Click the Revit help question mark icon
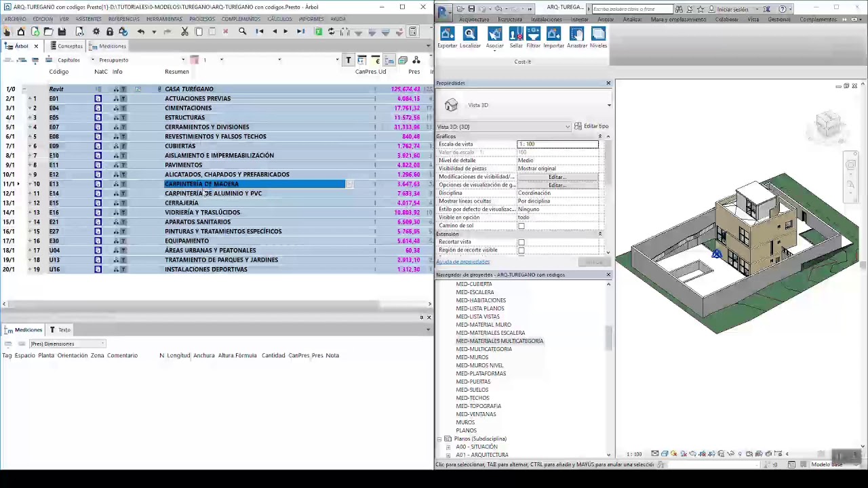This screenshot has height=488, width=868. [x=782, y=9]
